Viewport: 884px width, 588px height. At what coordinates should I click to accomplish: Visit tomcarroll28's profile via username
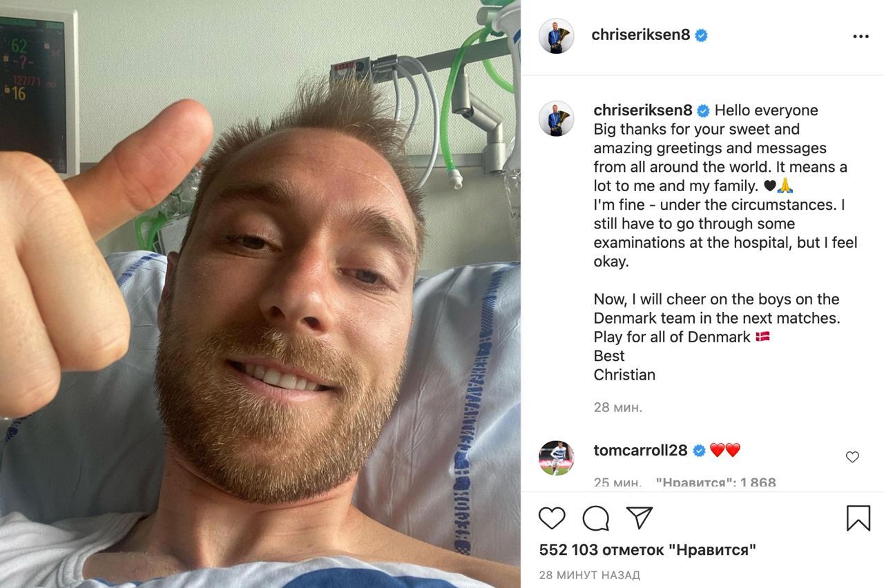[640, 451]
